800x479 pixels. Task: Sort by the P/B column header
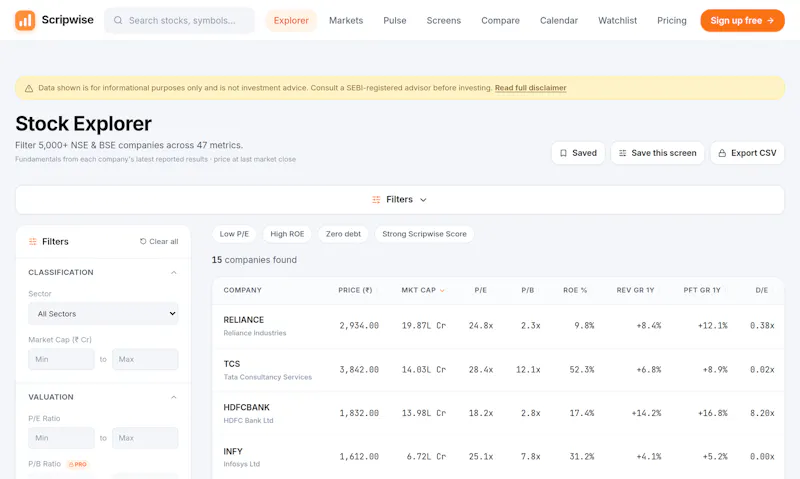(528, 290)
